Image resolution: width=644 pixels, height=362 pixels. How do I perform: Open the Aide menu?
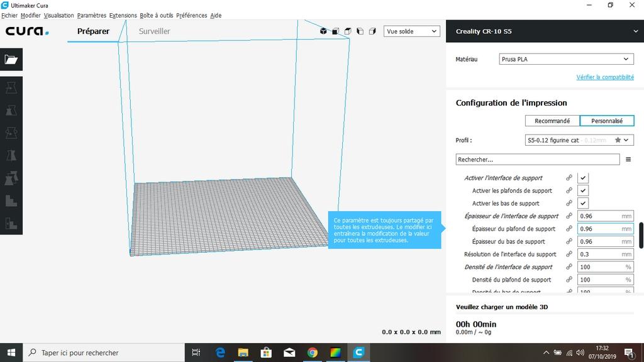[x=216, y=15]
